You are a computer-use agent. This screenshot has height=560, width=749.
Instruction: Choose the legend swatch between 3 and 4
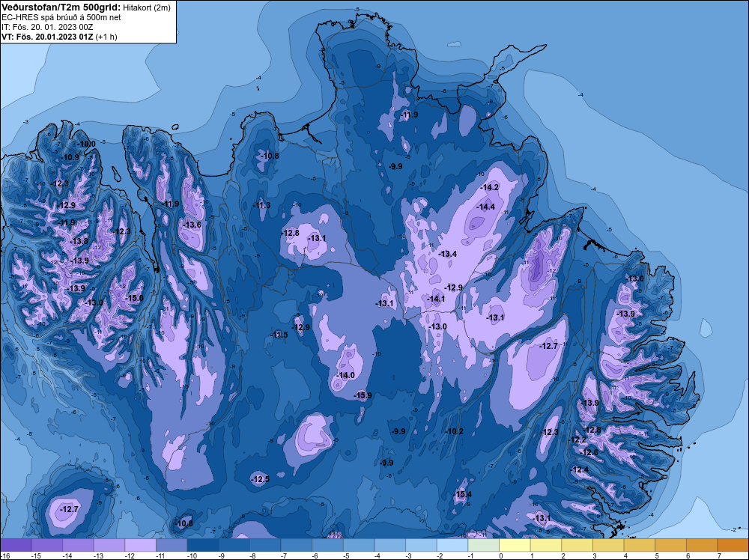pos(608,545)
